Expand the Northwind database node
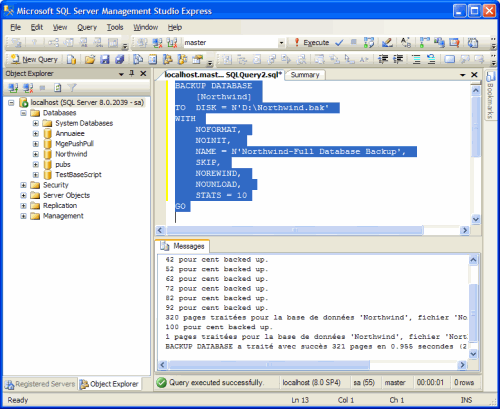The width and height of the screenshot is (500, 409). coord(36,154)
